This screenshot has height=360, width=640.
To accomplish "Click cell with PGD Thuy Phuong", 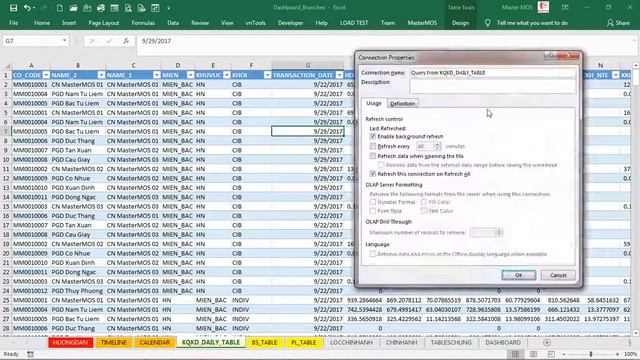I will (78, 291).
